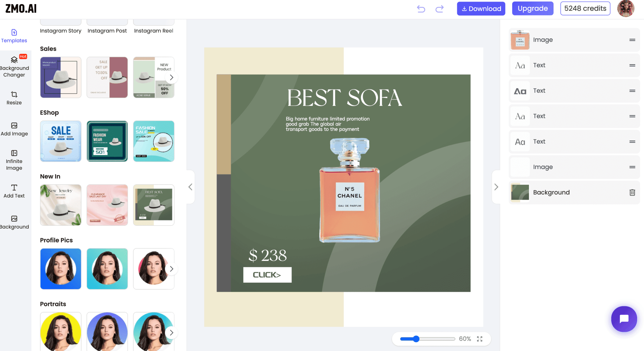Viewport: 644px width, 351px height.
Task: Grab the top Image layer reorder handle
Action: pyautogui.click(x=632, y=40)
